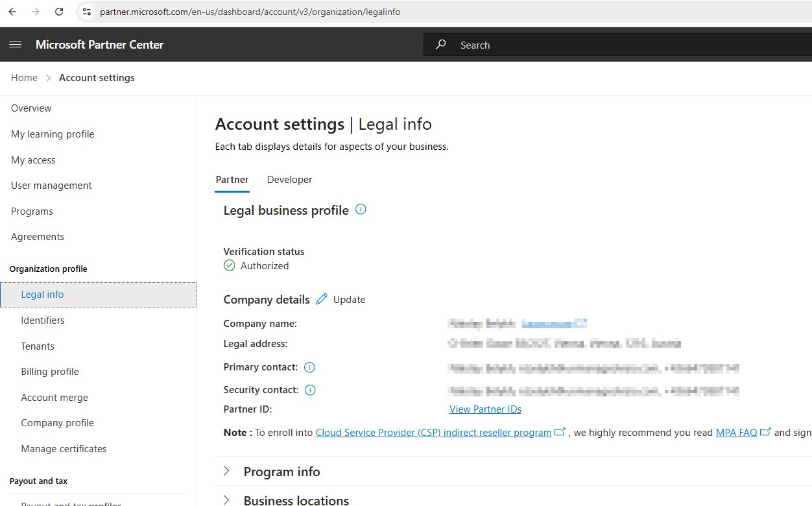Click the Microsoft Partner Center title

click(x=99, y=45)
